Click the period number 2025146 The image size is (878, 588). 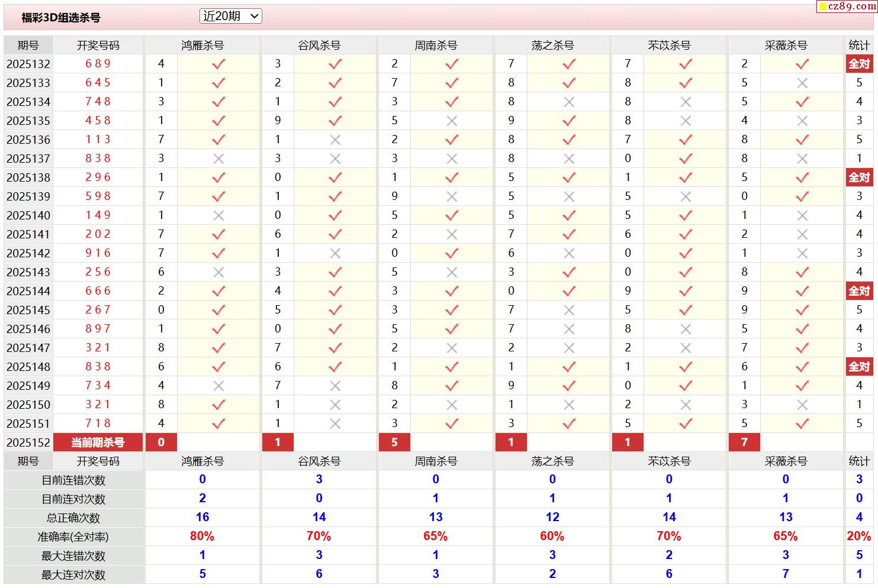click(28, 329)
